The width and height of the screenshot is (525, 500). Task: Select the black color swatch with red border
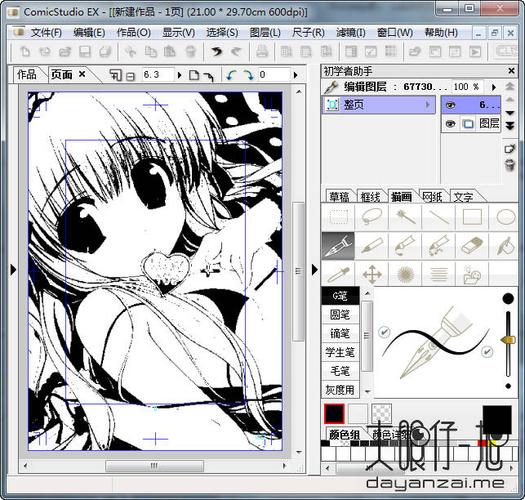pyautogui.click(x=334, y=414)
